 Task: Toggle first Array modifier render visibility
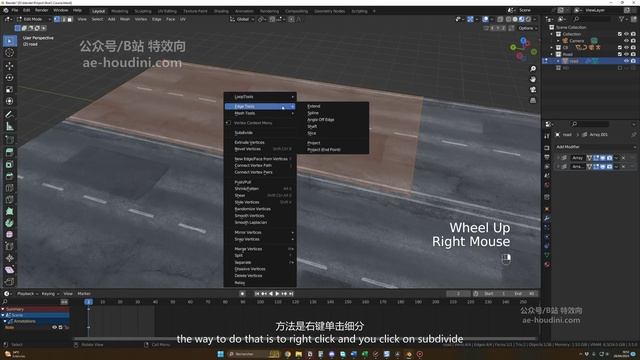(x=609, y=158)
